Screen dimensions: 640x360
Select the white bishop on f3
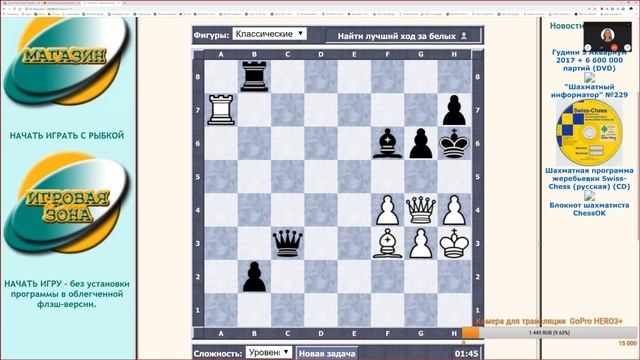[387, 243]
